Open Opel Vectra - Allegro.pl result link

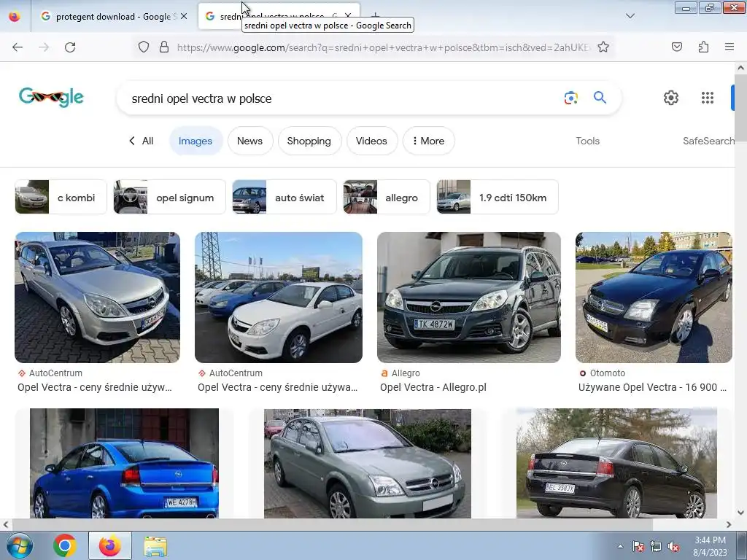tap(433, 387)
